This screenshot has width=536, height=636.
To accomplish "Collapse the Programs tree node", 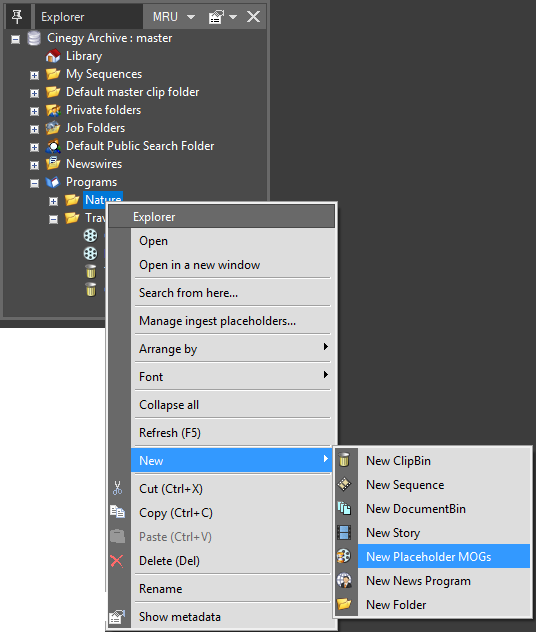I will [x=34, y=183].
